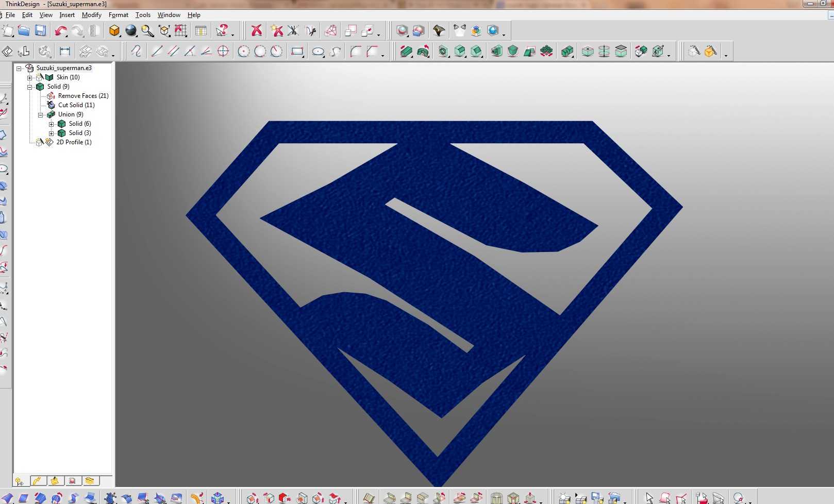The height and width of the screenshot is (504, 834).
Task: Select the chamfer corner tool
Action: [x=372, y=51]
